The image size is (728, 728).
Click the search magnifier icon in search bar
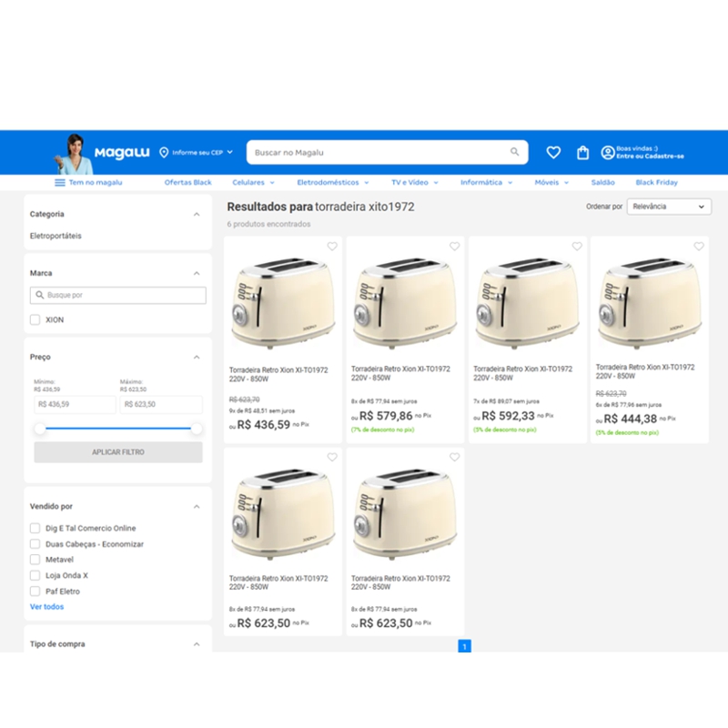pyautogui.click(x=515, y=152)
